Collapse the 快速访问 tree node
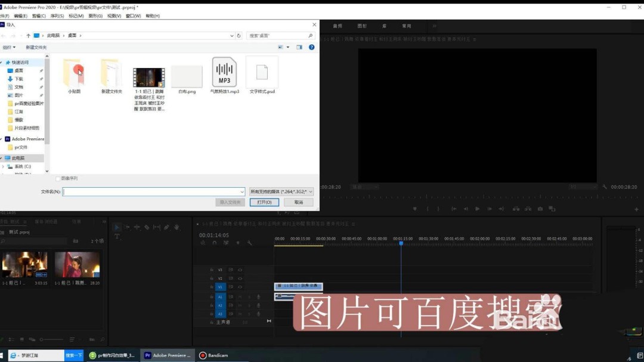Viewport: 644px width, 362px height. click(2, 63)
